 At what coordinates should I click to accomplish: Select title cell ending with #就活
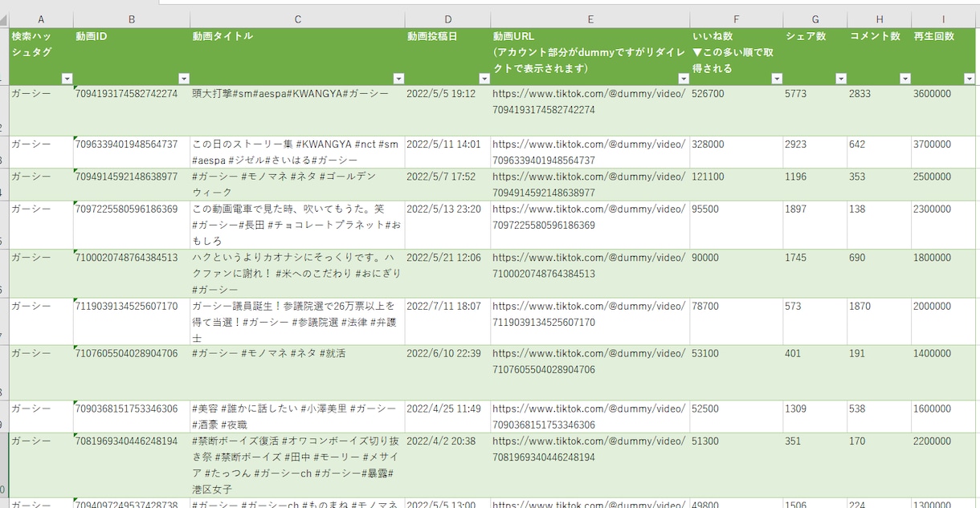298,373
